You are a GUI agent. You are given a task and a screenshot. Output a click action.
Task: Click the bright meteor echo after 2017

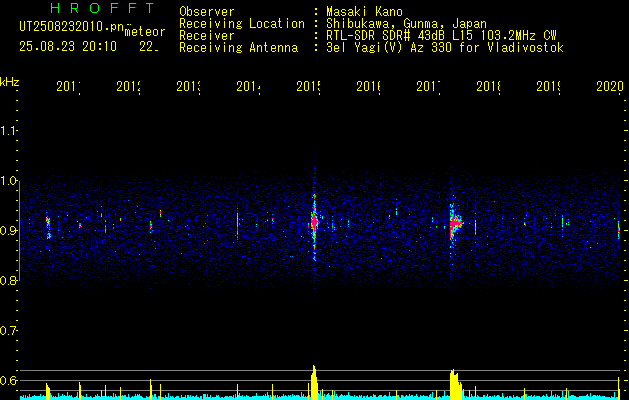(x=455, y=223)
